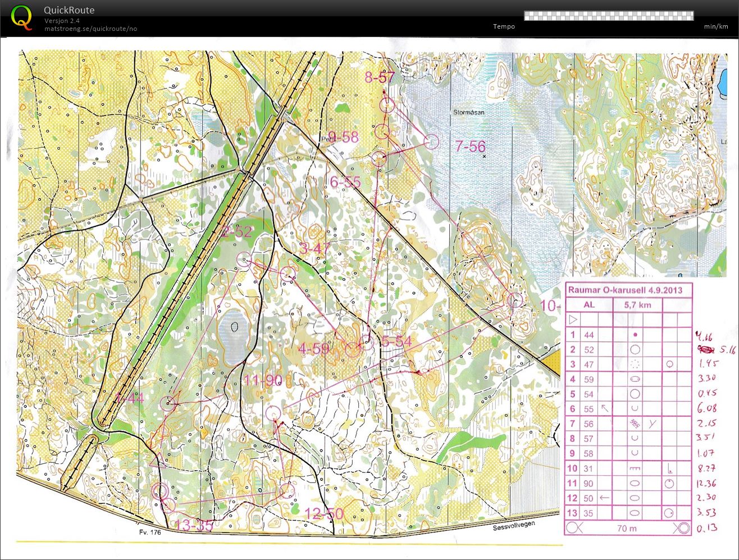
Task: Select map control label 6-55
Action: [345, 181]
